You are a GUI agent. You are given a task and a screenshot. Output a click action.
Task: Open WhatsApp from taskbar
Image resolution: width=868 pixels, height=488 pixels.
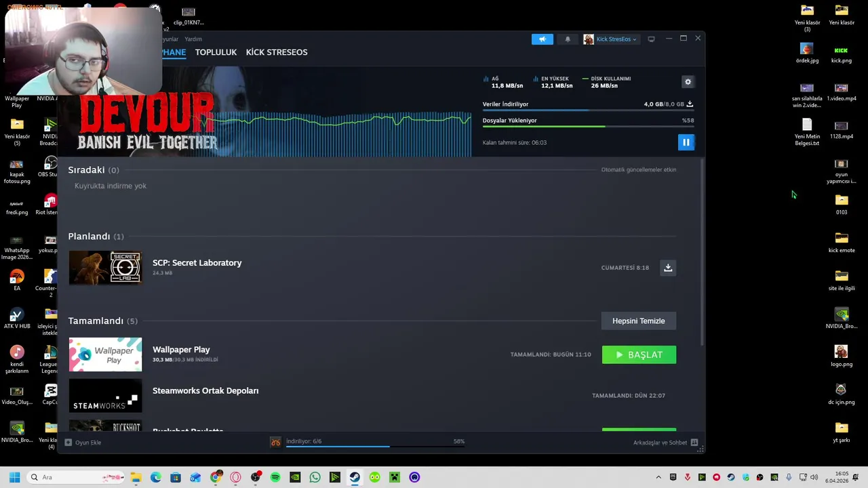coord(315,477)
